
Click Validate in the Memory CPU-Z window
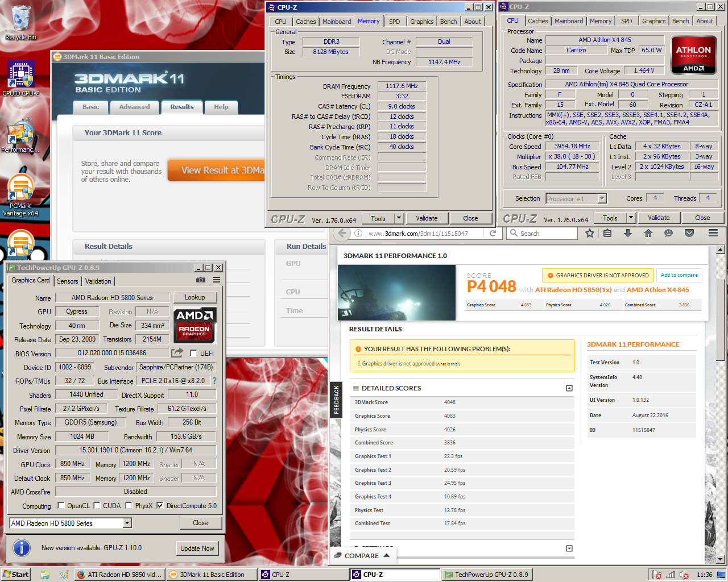(427, 218)
